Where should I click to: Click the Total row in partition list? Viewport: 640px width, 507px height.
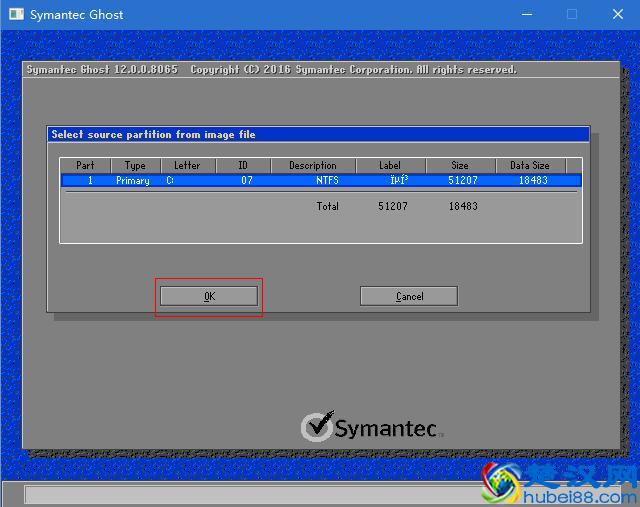[327, 206]
